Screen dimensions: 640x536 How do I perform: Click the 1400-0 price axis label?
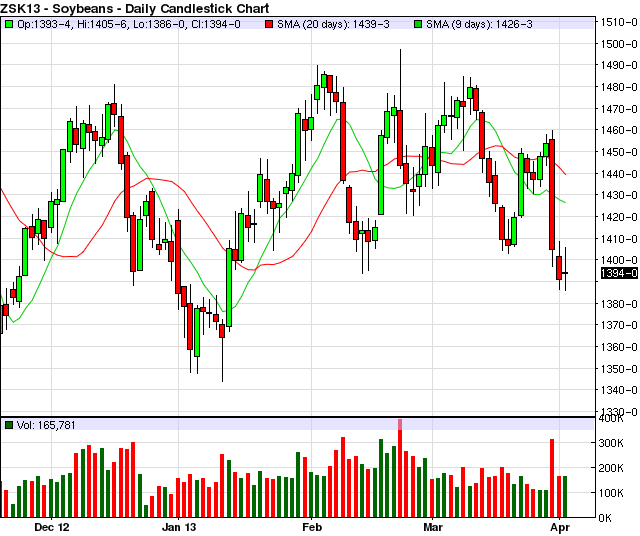(619, 260)
